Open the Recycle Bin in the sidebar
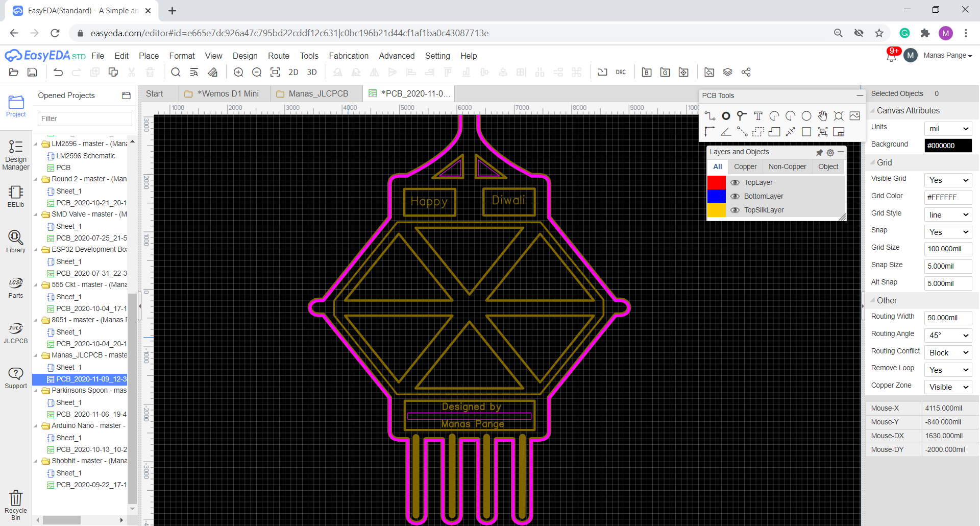The height and width of the screenshot is (526, 980). [16, 505]
